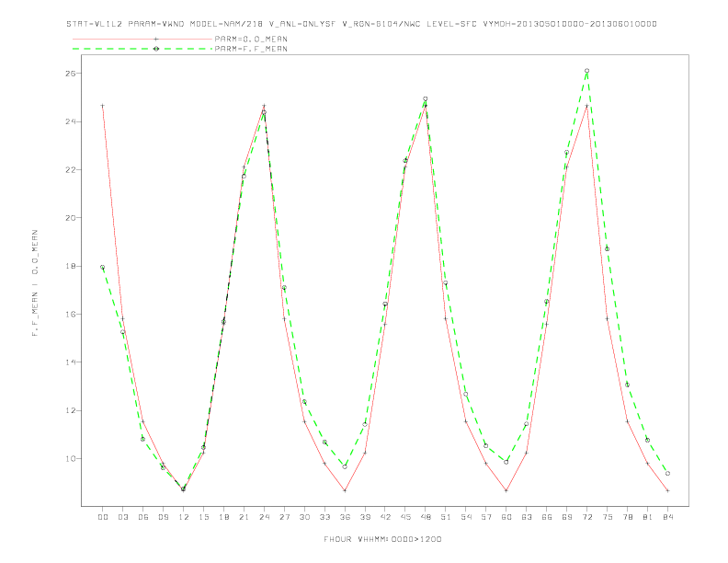The image size is (728, 563).
Task: Click x-axis tick label 60
Action: (x=506, y=517)
